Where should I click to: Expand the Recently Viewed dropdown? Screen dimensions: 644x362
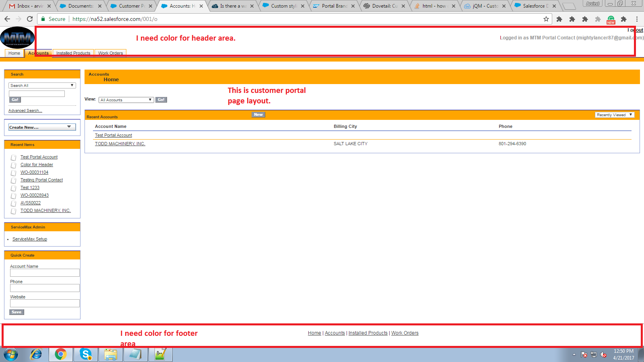point(615,115)
